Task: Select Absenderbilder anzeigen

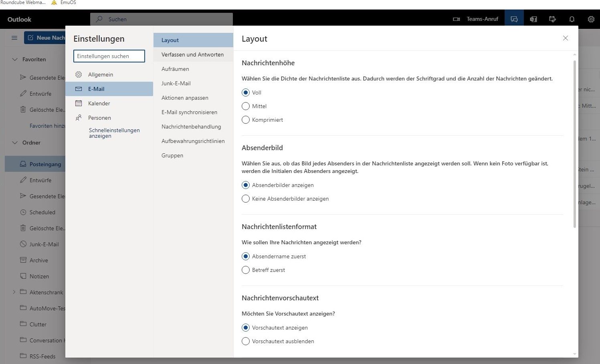Action: (246, 185)
